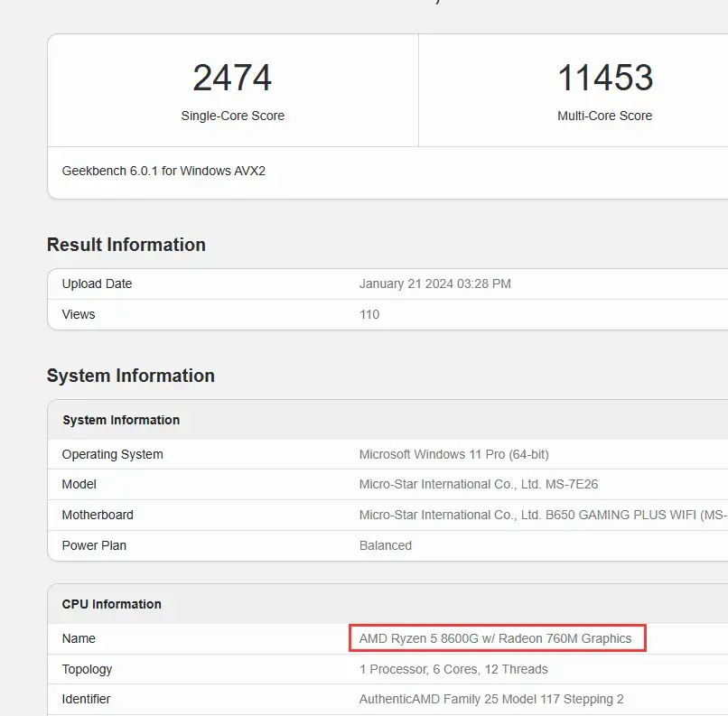Click the Upload Date row label
Screen dimensions: 728x716
(x=97, y=284)
